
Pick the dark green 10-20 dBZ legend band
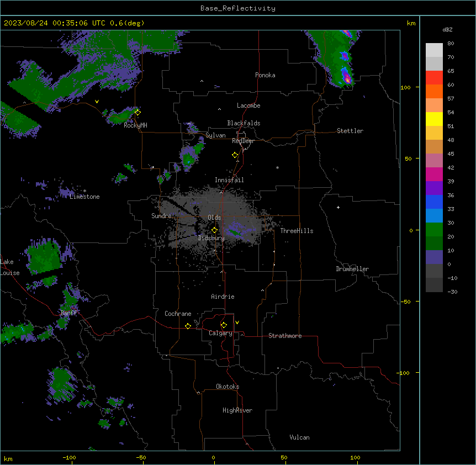click(x=434, y=244)
